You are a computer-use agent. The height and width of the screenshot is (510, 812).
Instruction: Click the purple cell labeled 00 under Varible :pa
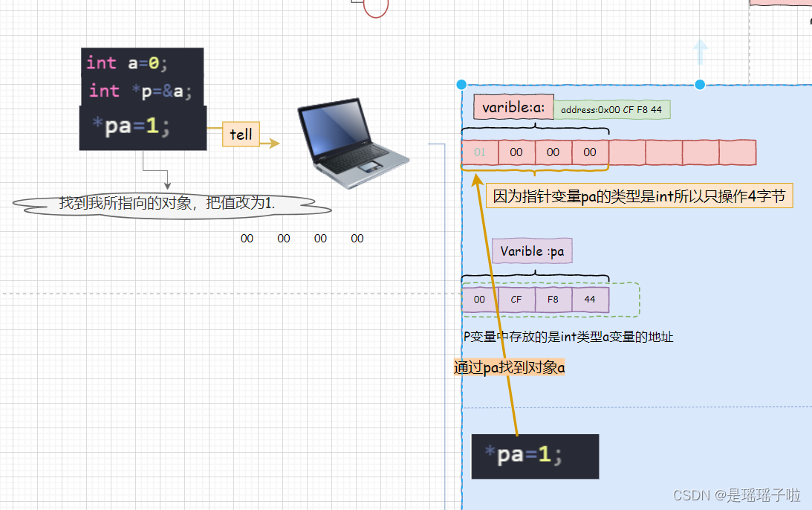(x=479, y=300)
